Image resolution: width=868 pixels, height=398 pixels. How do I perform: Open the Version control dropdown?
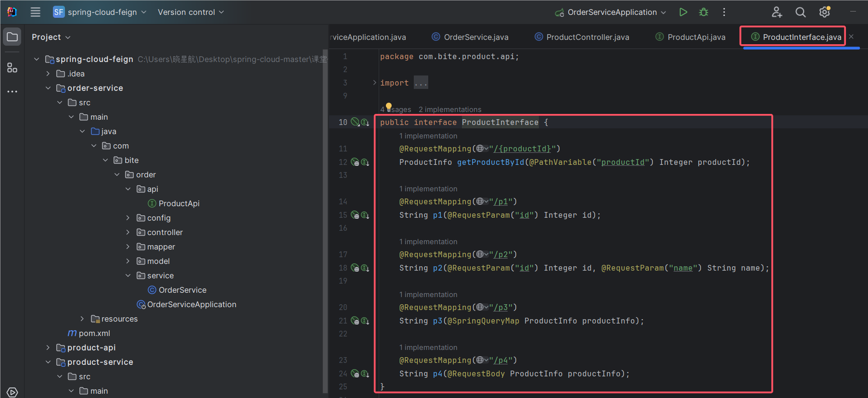191,12
